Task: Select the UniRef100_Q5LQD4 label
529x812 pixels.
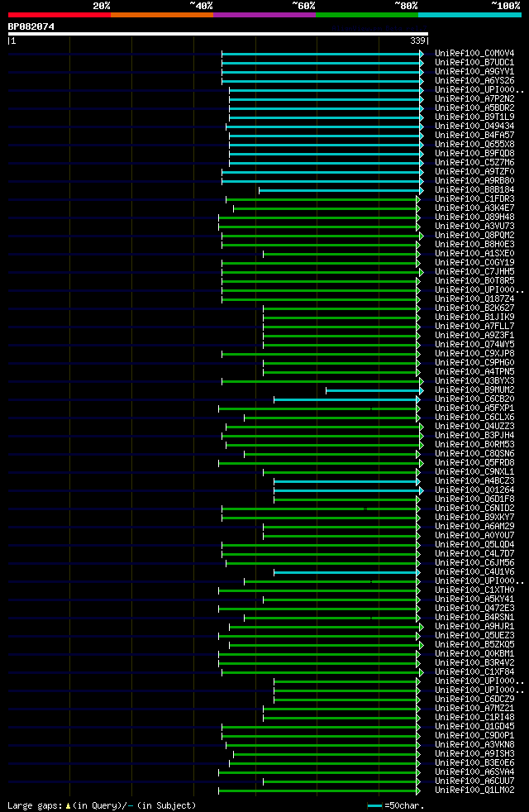Action: 474,545
